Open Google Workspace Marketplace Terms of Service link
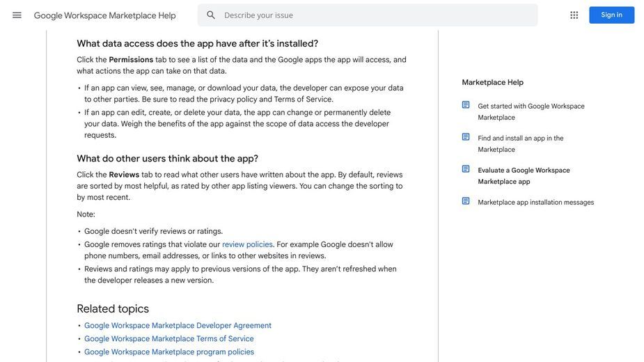644x362 pixels. 168,338
